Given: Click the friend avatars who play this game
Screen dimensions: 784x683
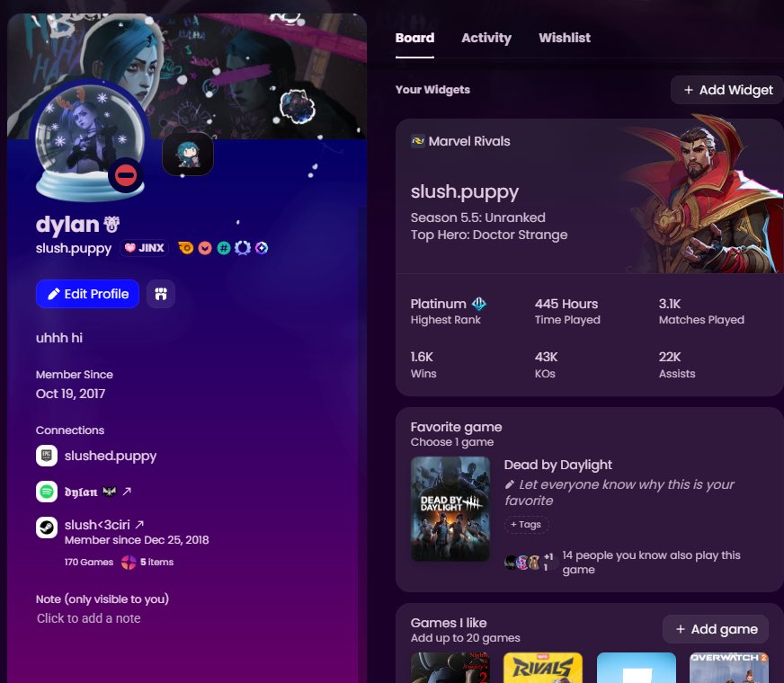Looking at the screenshot, I should 530,563.
